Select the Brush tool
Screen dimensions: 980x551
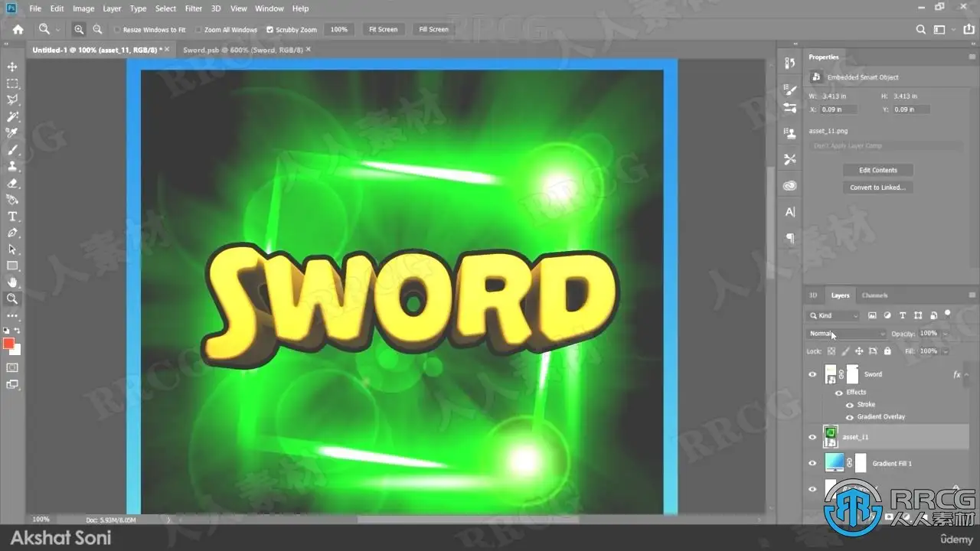coord(12,150)
